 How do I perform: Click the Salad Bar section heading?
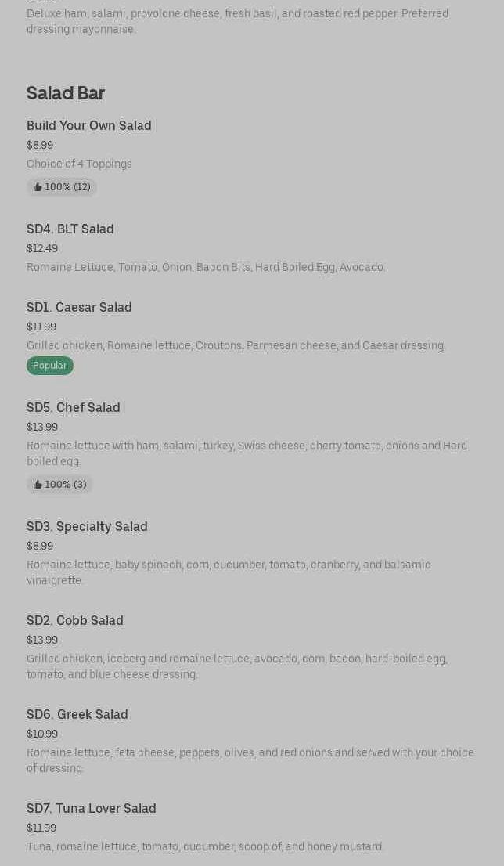[x=65, y=92]
